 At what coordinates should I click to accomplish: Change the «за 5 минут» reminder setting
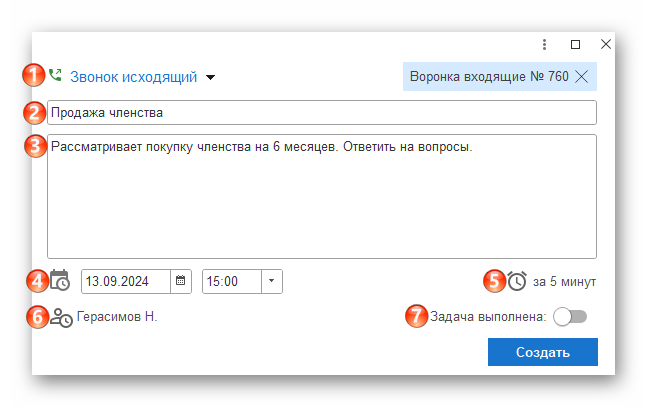point(564,282)
